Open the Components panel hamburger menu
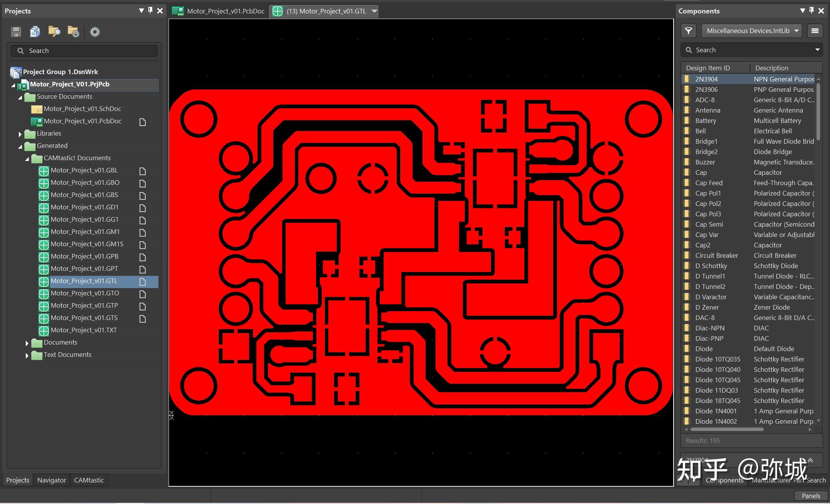 (815, 31)
